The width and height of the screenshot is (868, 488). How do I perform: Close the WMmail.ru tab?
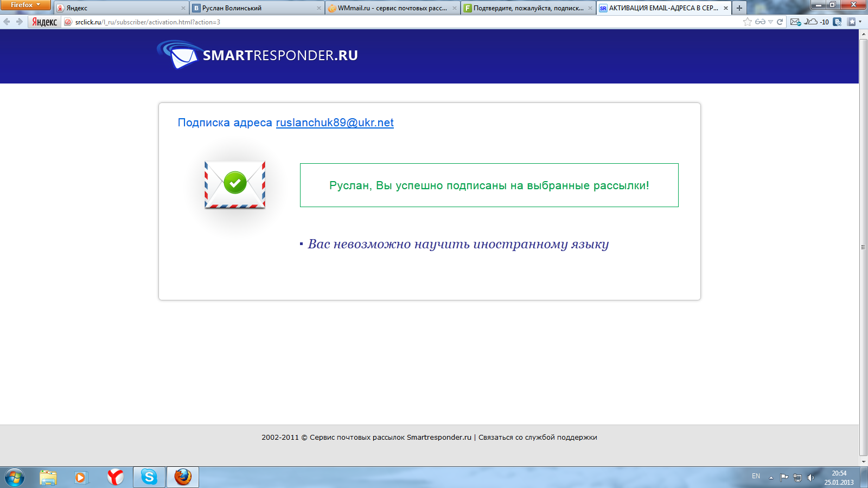[455, 8]
